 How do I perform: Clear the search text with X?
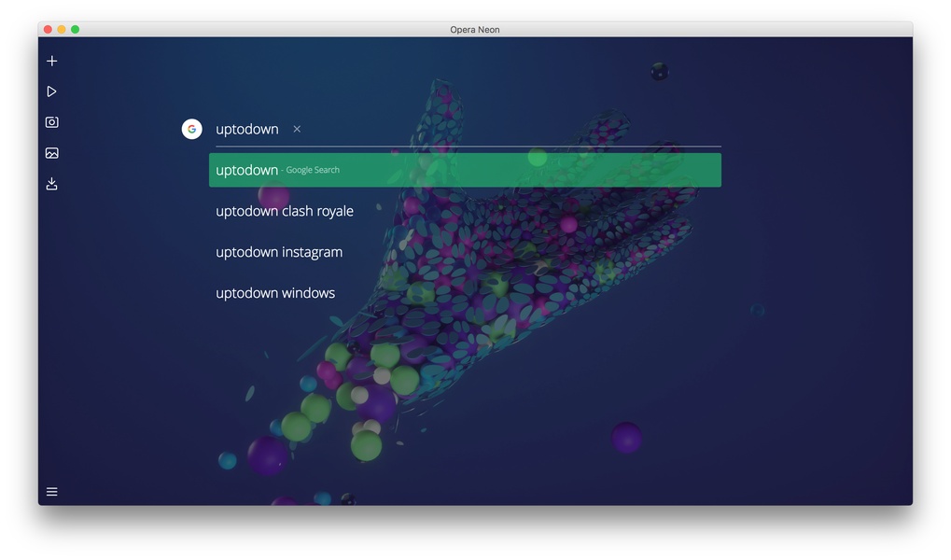[297, 130]
